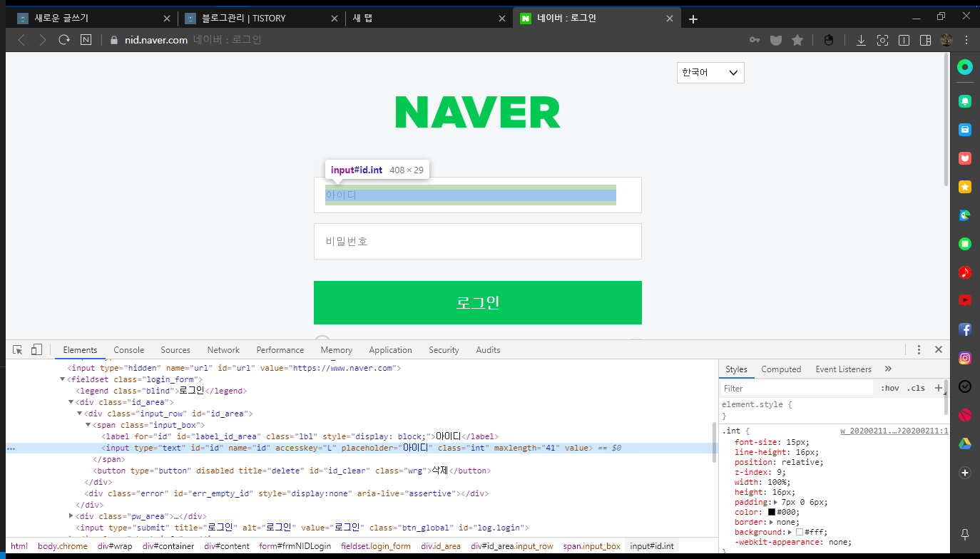Open the browser three-dot main menu
This screenshot has height=559, width=980.
(x=966, y=40)
